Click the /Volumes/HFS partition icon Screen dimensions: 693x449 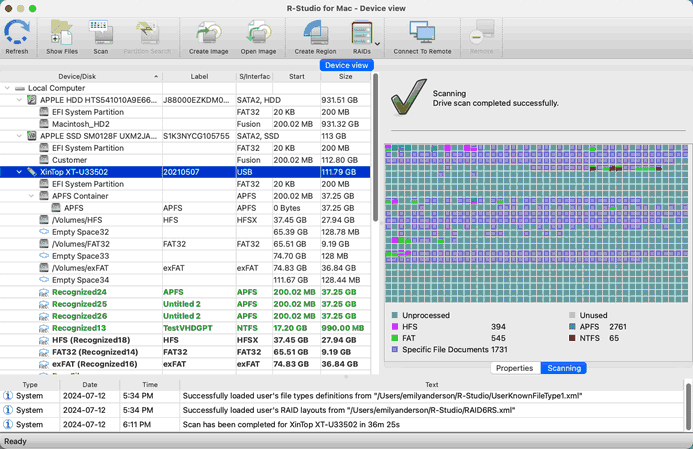[44, 220]
